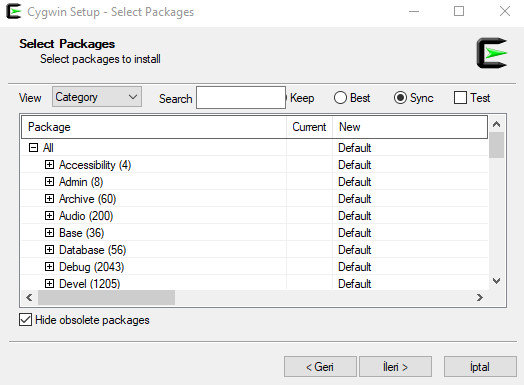
Task: Maximize the Cygwin Setup window
Action: coord(459,11)
